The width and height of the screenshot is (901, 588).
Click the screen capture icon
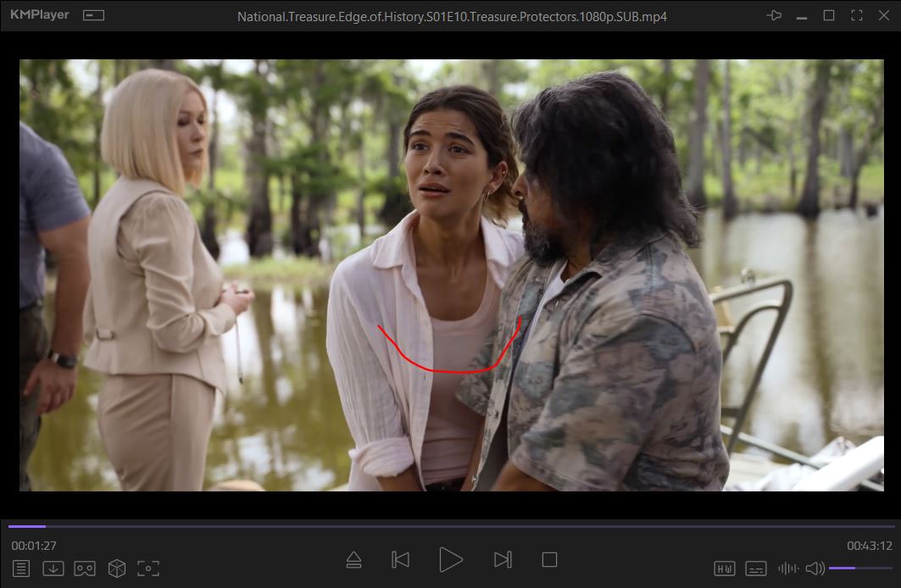pos(148,569)
